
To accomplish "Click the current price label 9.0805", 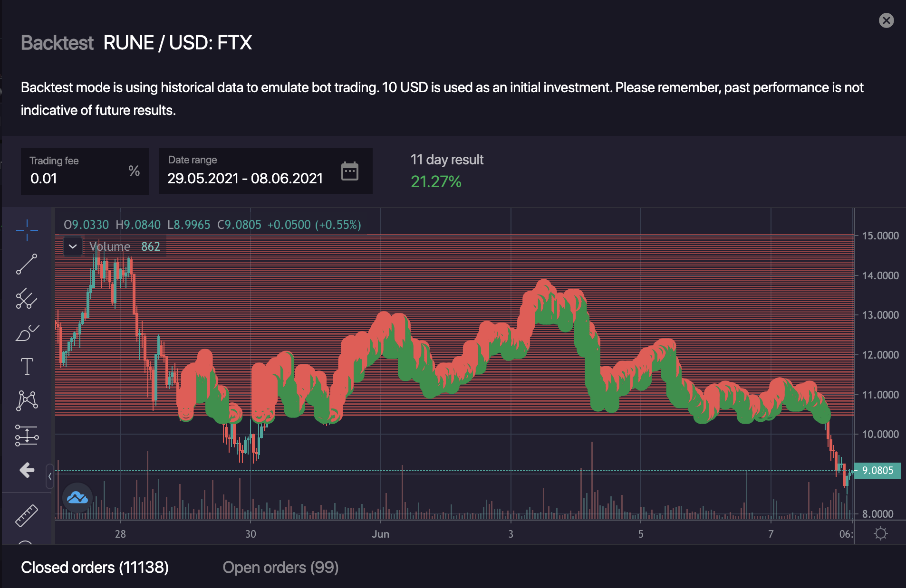I will pos(877,470).
